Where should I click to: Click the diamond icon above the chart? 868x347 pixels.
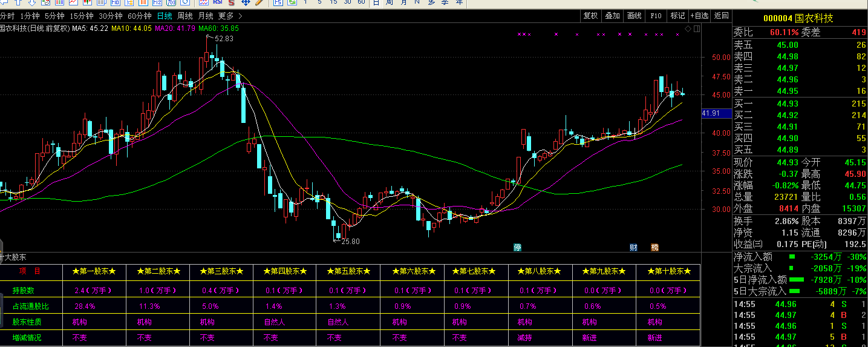point(688,28)
